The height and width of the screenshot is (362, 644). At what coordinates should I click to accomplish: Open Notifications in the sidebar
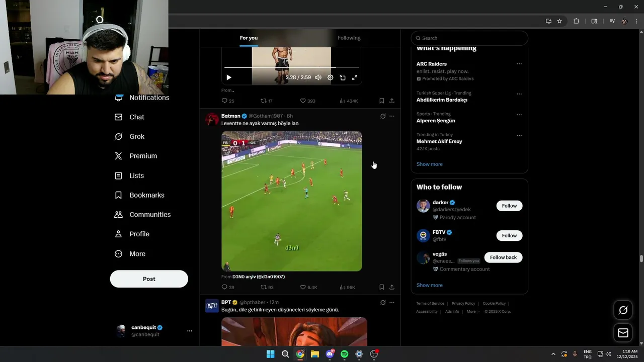tap(142, 98)
